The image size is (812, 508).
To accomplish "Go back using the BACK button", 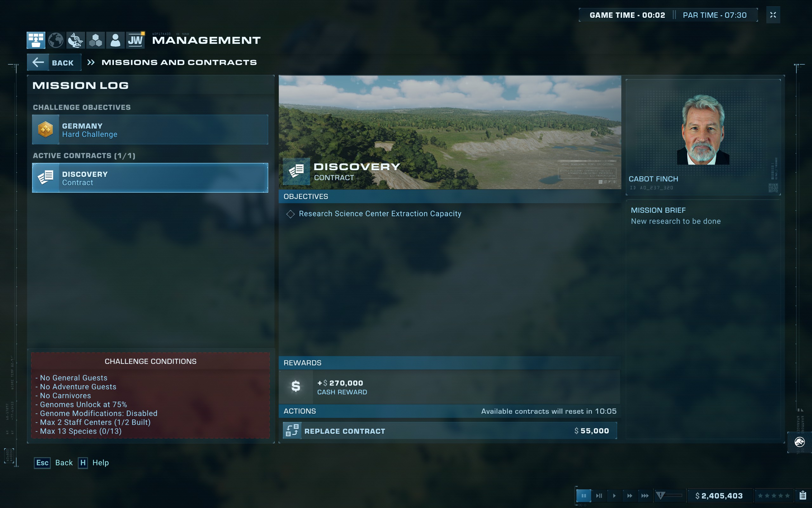I will tap(54, 63).
